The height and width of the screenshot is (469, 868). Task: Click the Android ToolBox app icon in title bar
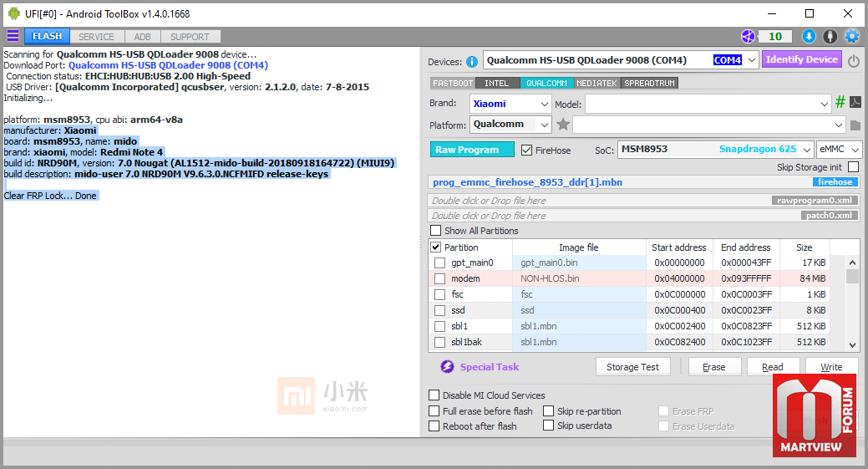coord(14,14)
